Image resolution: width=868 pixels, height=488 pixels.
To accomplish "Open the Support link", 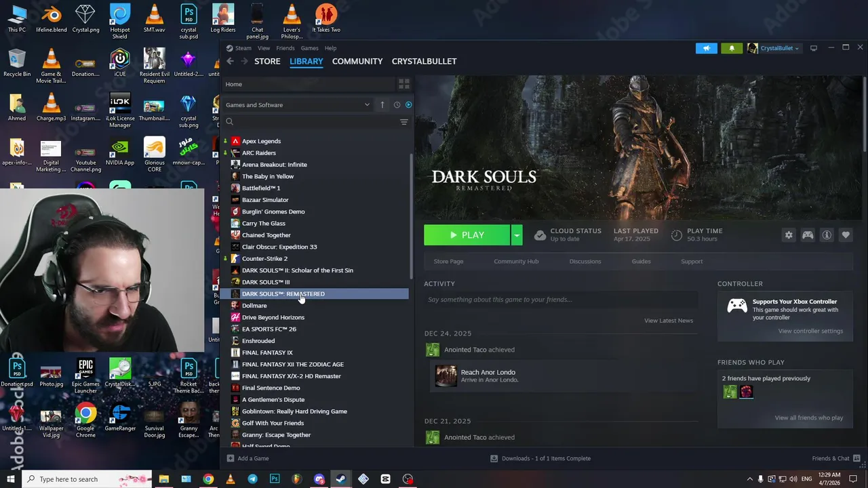I will (x=692, y=262).
